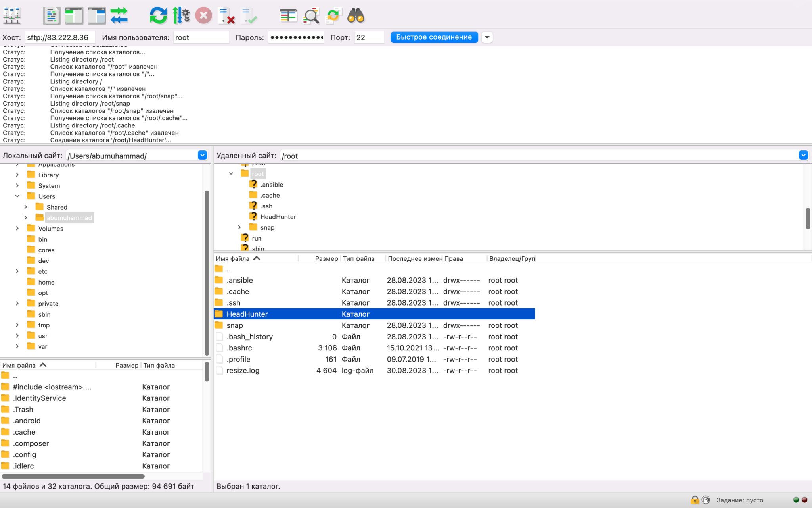Click the Порт input field

point(369,37)
